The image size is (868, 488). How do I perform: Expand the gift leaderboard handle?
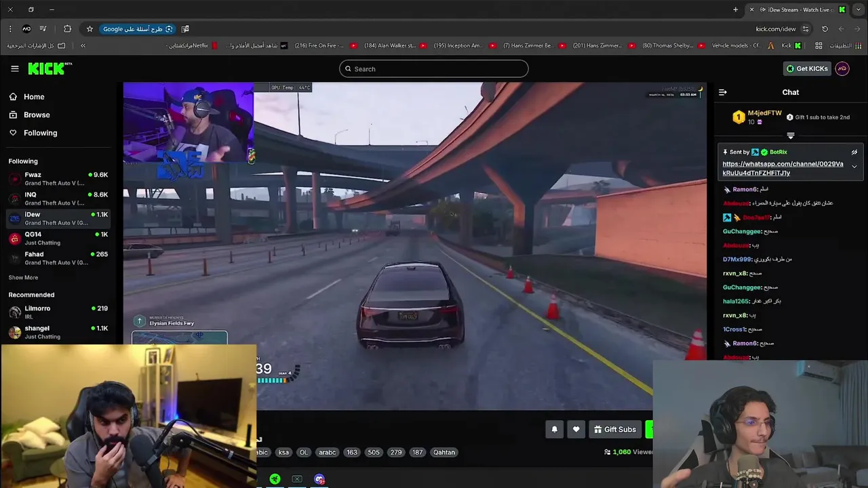tap(791, 136)
